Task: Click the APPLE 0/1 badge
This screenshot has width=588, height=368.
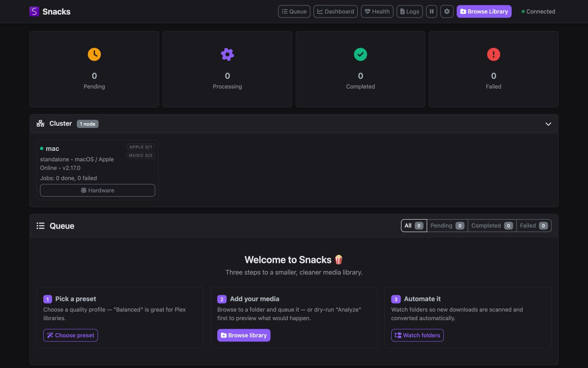Action: click(140, 147)
